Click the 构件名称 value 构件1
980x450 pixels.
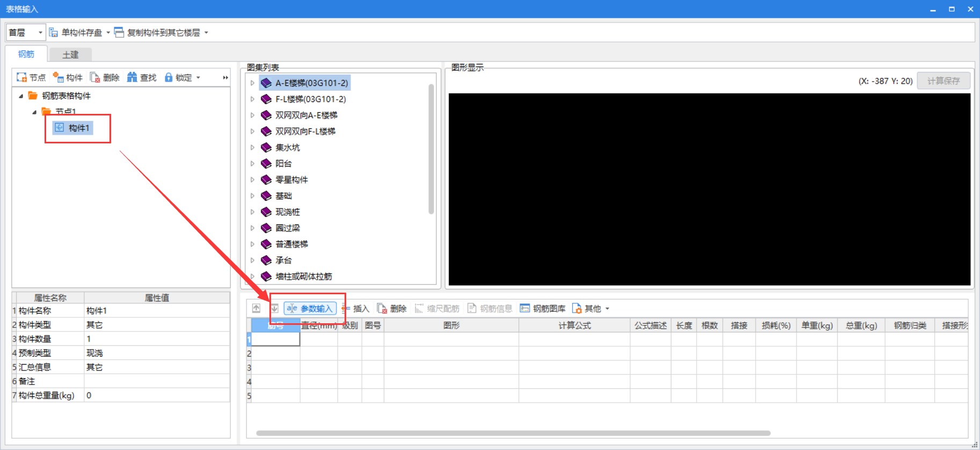[x=157, y=310]
